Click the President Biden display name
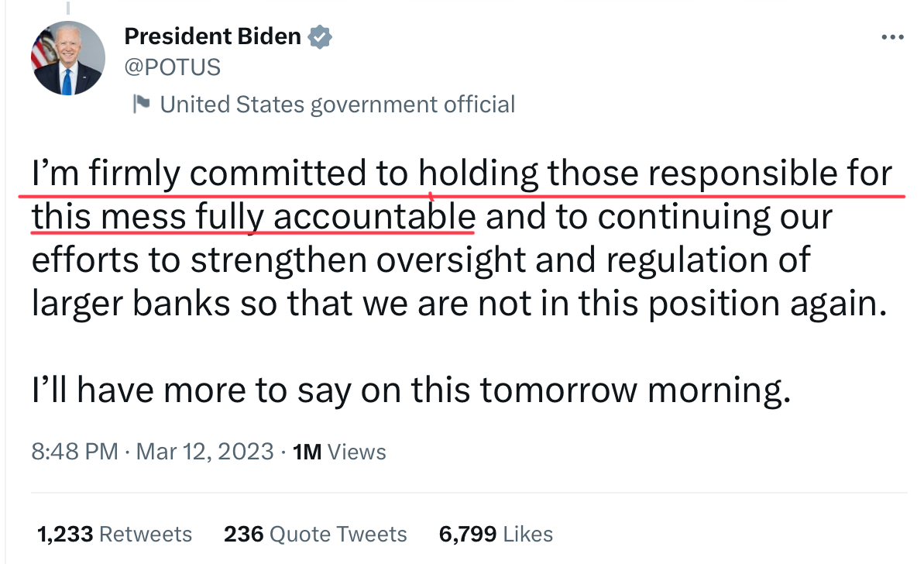 tap(213, 36)
